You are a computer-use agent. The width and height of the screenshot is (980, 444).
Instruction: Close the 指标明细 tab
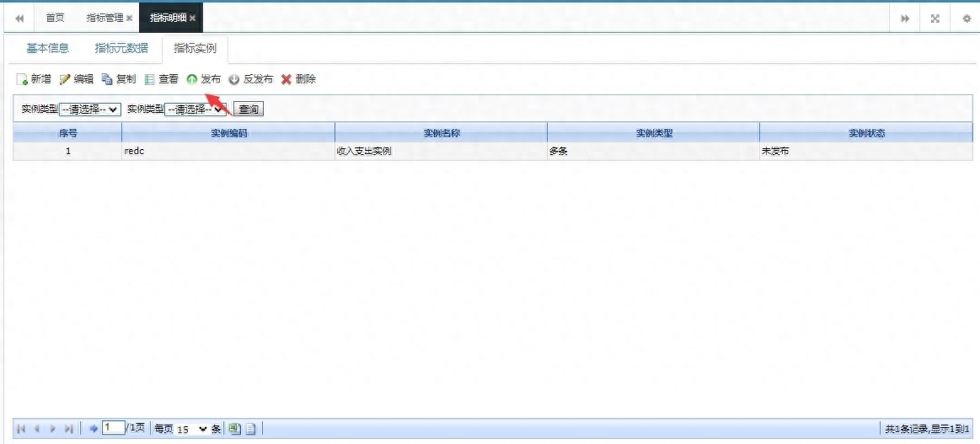coord(192,18)
